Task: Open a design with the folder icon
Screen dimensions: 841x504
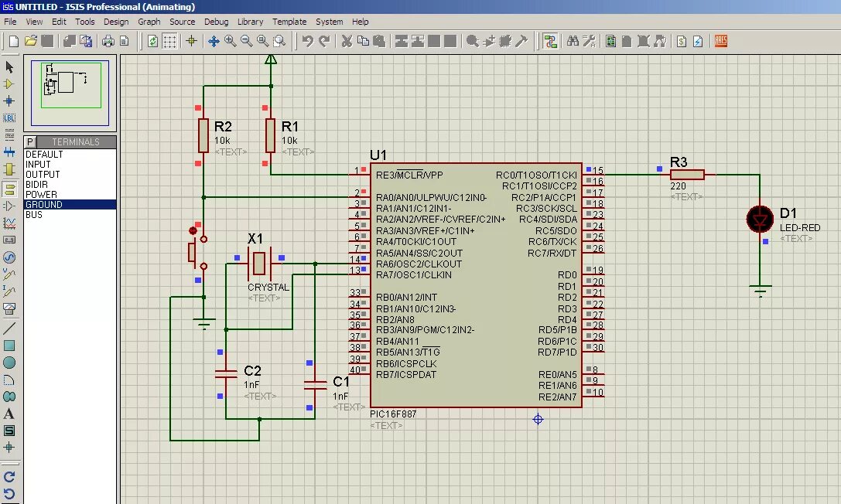Action: [31, 41]
